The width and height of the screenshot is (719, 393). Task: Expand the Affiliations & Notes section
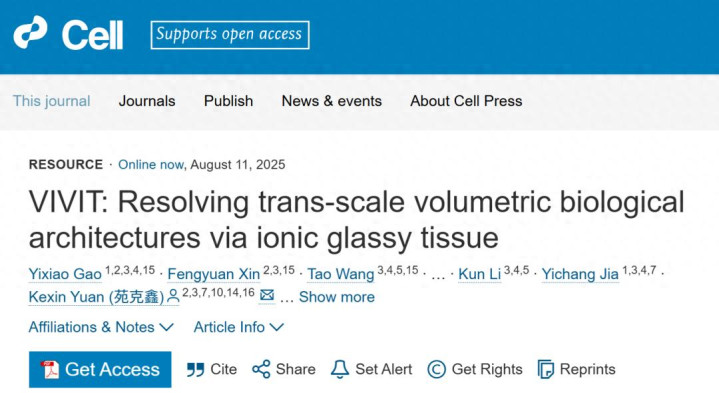tap(101, 327)
